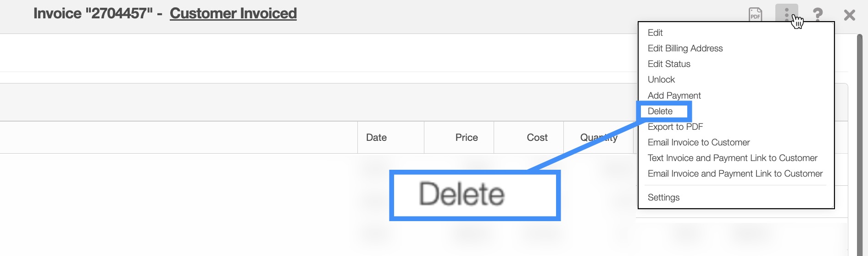Select Edit Status menu entry
The height and width of the screenshot is (256, 868).
pos(669,64)
